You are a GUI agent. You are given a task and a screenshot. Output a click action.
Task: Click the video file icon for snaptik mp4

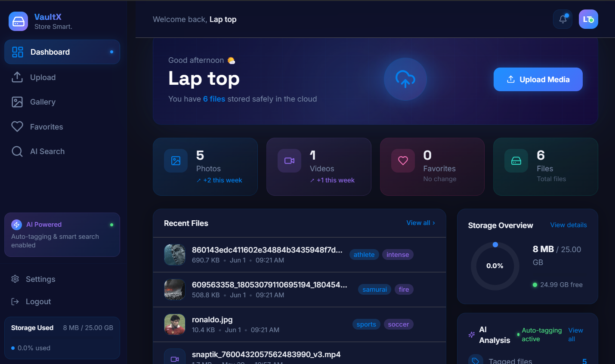click(175, 358)
